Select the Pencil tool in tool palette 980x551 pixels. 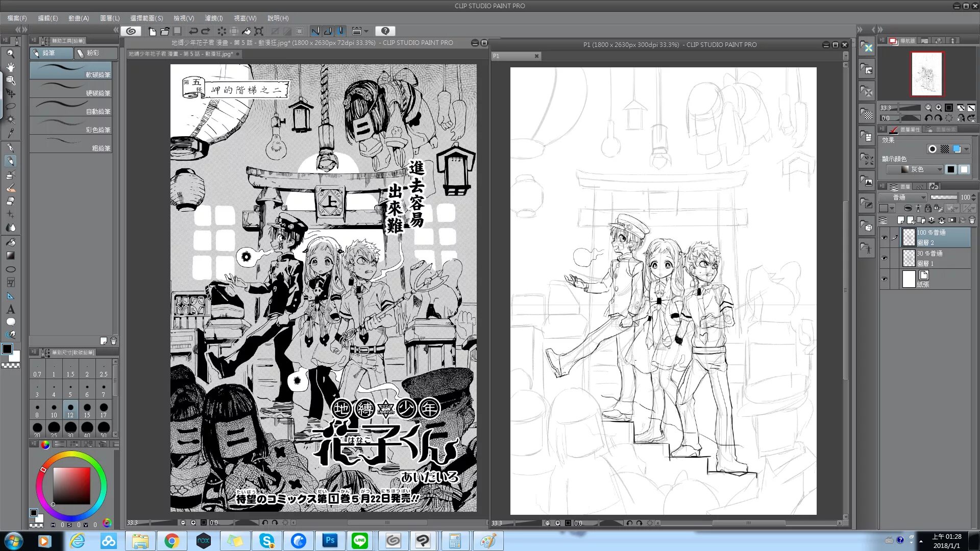tap(10, 161)
